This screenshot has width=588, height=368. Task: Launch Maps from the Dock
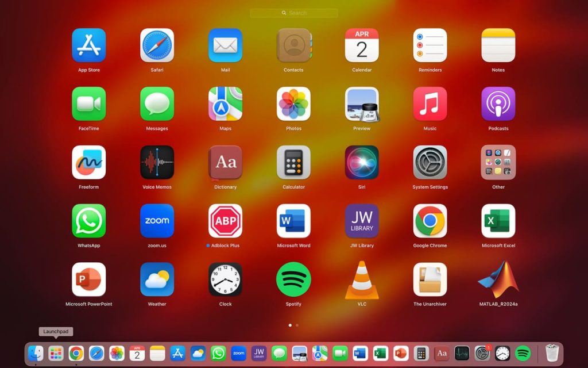(x=320, y=354)
